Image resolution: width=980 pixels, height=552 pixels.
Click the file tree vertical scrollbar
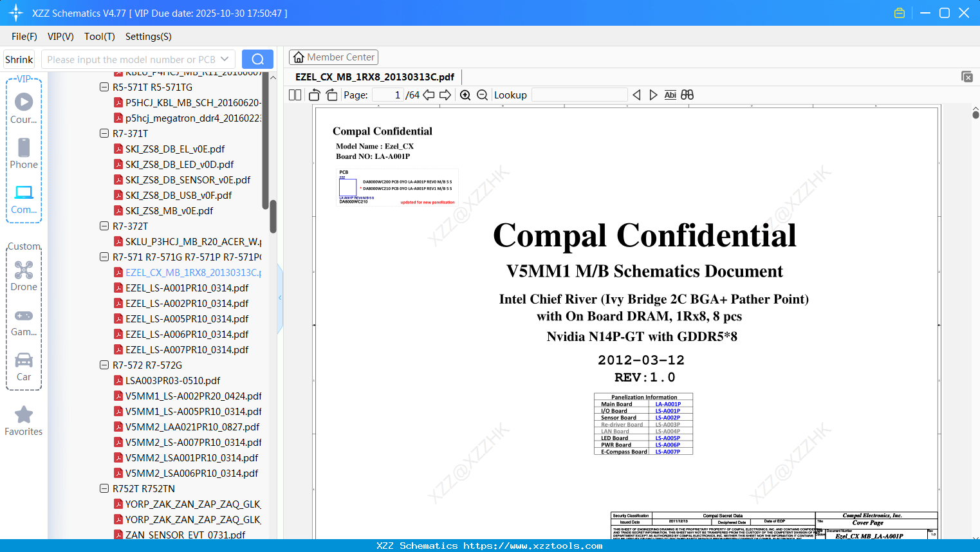[x=273, y=216]
